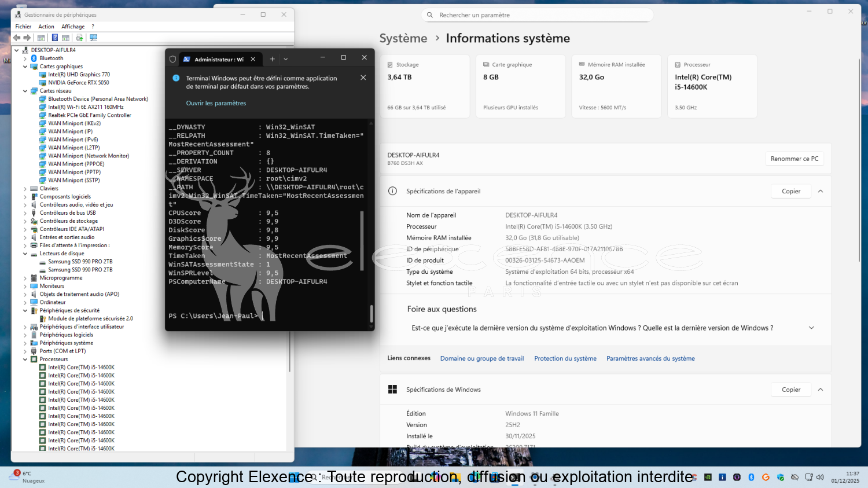Expand the Bluetooth node in device tree
868x488 pixels.
[25, 58]
